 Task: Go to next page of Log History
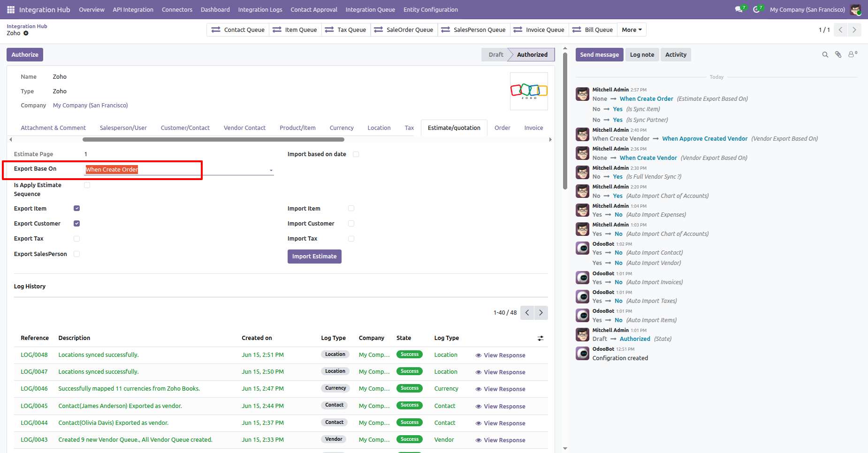point(541,313)
